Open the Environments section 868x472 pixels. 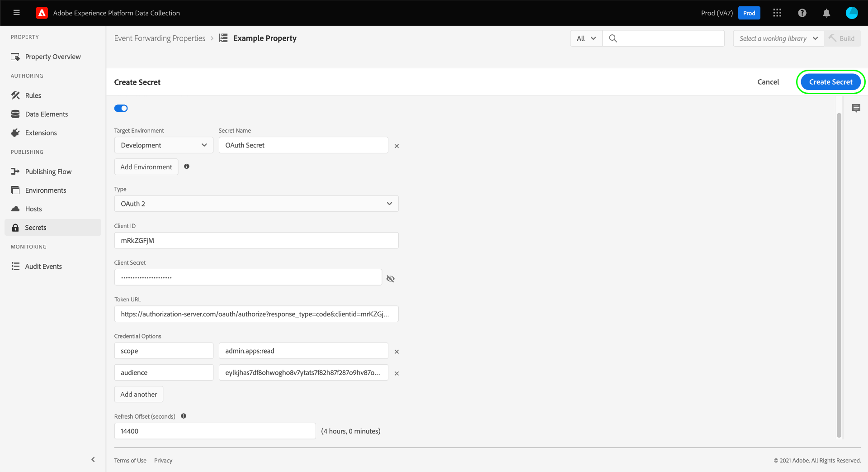point(46,190)
